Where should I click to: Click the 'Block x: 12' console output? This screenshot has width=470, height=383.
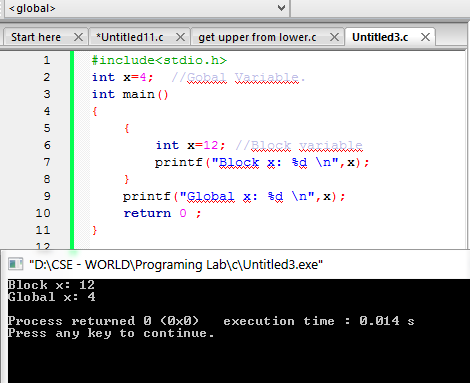pyautogui.click(x=51, y=285)
